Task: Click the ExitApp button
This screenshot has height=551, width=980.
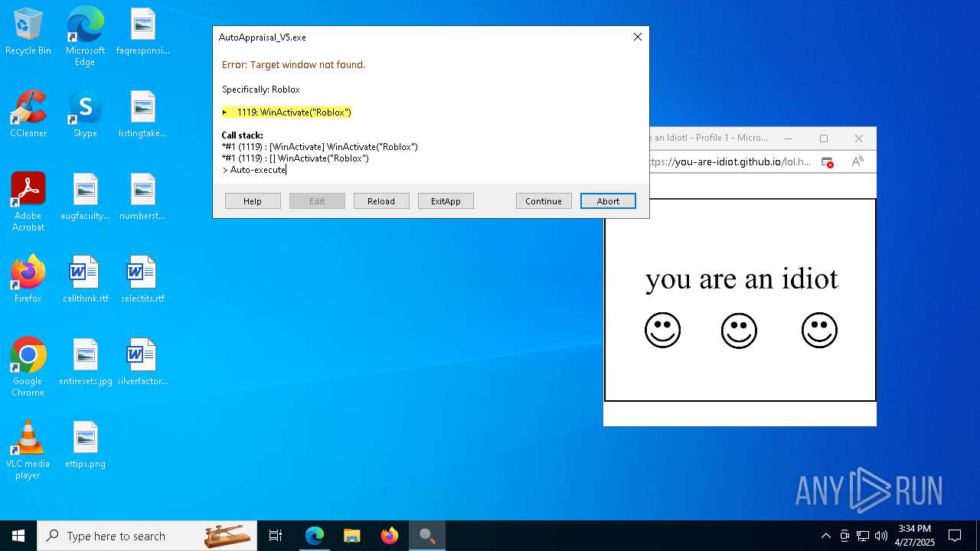Action: (x=446, y=201)
